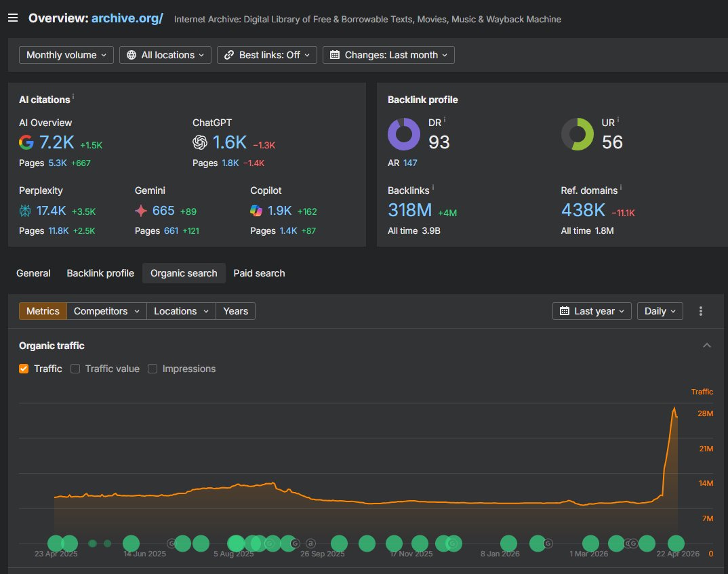The height and width of the screenshot is (574, 728).
Task: Click the Perplexity logo icon
Action: pos(25,211)
